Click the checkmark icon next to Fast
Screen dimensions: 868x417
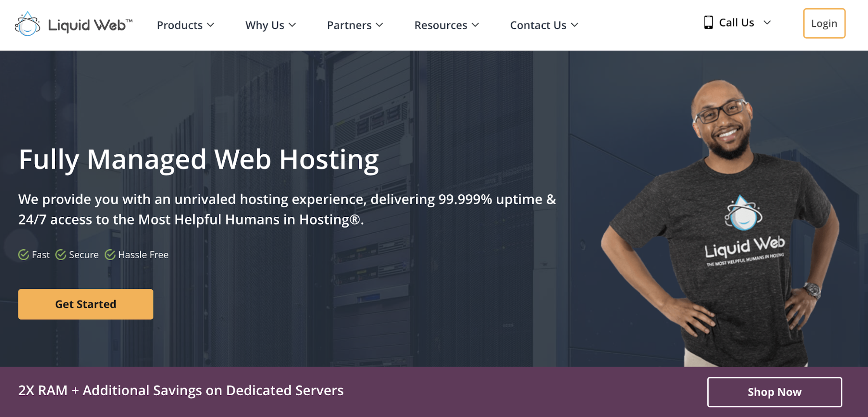tap(23, 255)
